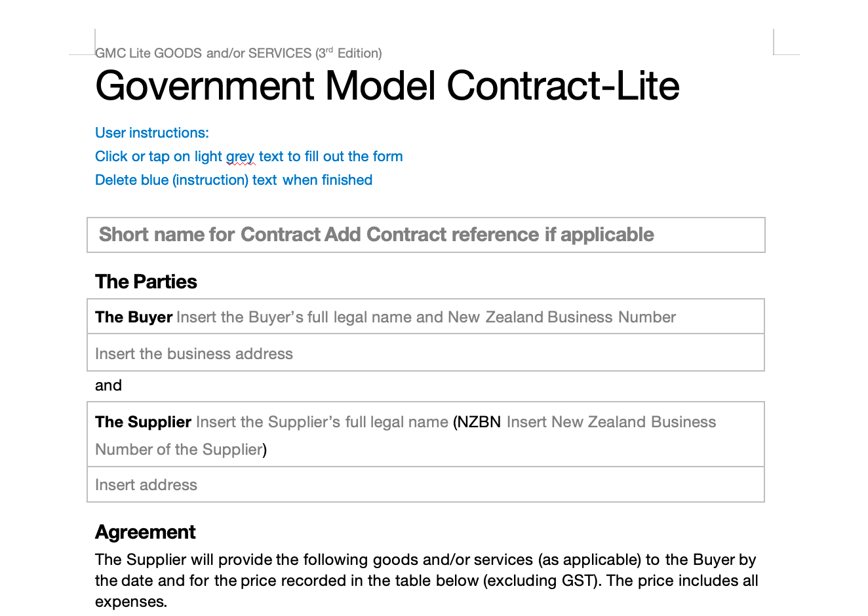Click the Agreement paragraph mentioning excluding GST
The height and width of the screenshot is (616, 868).
pyautogui.click(x=427, y=581)
